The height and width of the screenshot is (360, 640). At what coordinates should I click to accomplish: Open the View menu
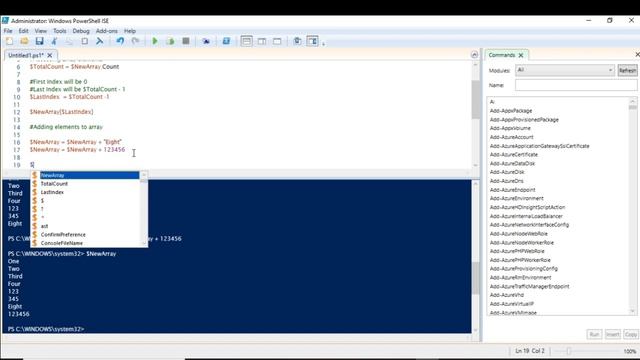40,31
